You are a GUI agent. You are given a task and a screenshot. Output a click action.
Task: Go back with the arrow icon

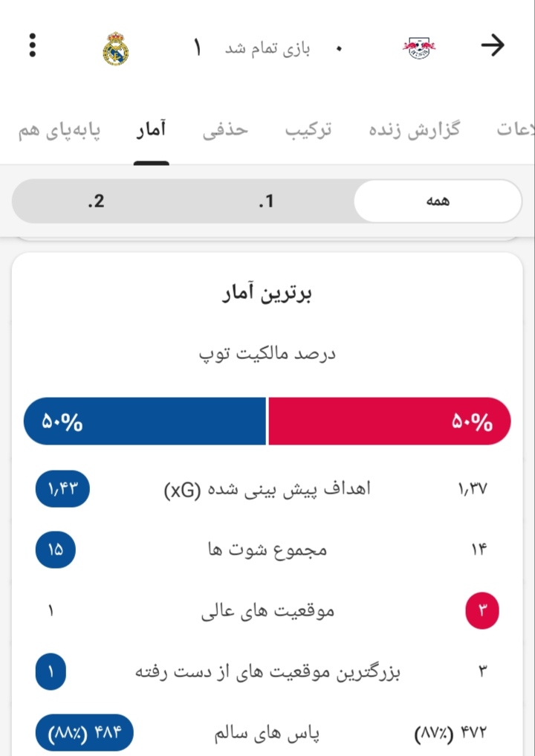[x=493, y=45]
